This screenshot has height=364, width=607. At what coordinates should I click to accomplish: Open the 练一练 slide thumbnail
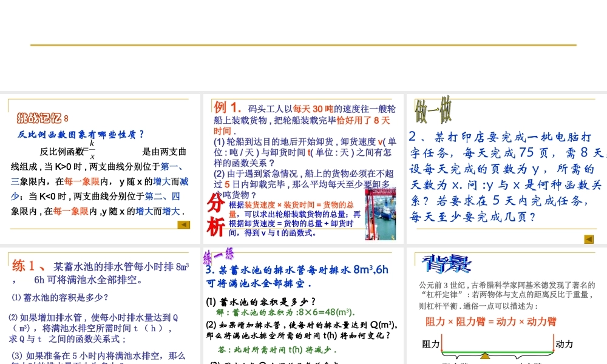(303, 306)
